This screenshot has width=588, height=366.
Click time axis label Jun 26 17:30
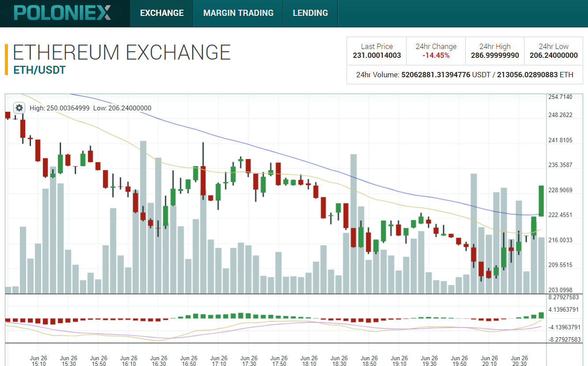point(249,361)
